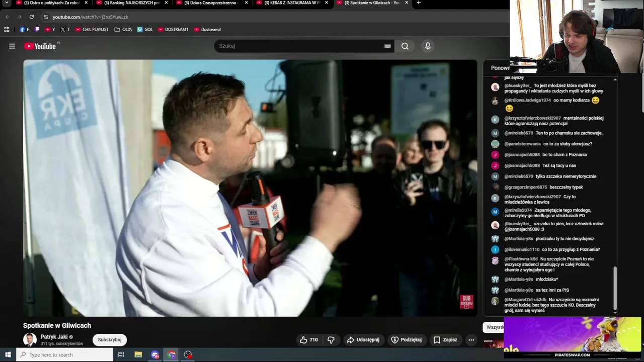Click the red SUB watermark on video
The width and height of the screenshot is (644, 362).
click(466, 302)
